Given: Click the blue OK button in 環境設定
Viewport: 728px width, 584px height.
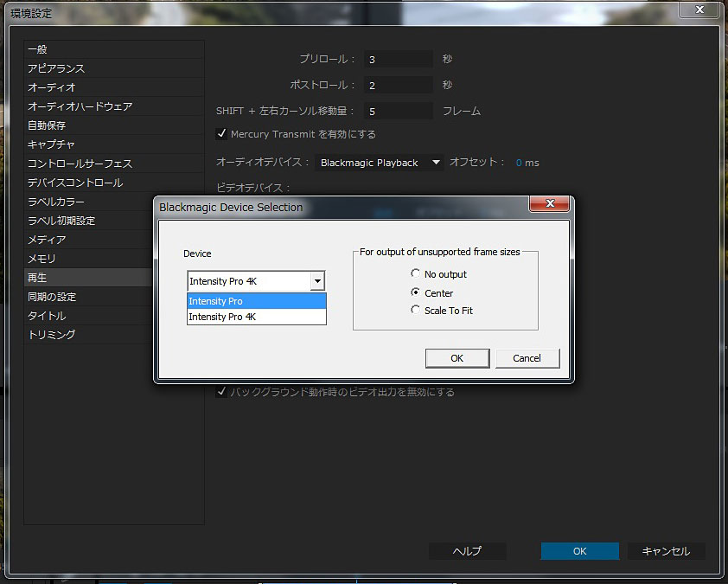Looking at the screenshot, I should 580,551.
